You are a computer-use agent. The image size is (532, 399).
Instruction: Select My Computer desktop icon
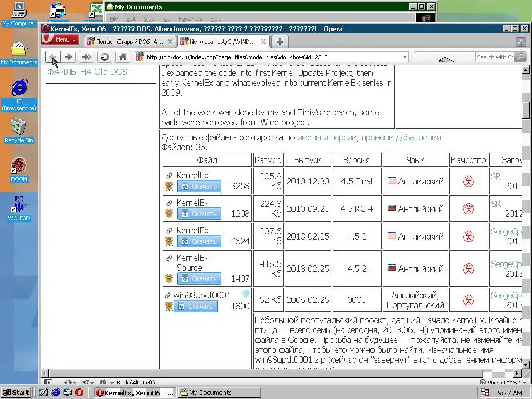tap(19, 14)
